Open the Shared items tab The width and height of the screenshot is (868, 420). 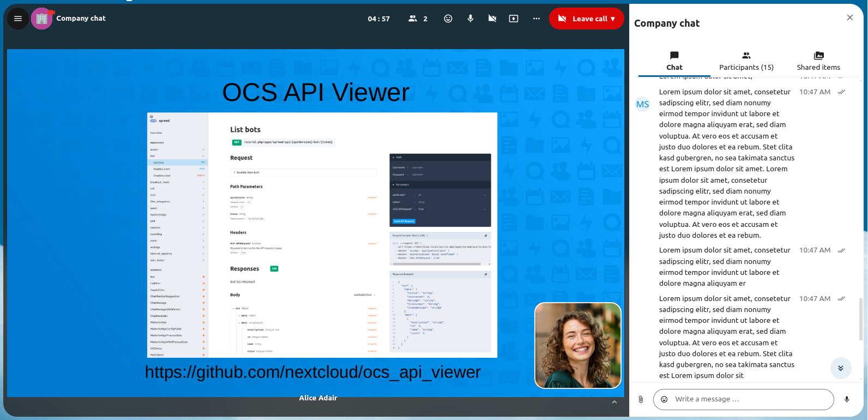pyautogui.click(x=818, y=61)
